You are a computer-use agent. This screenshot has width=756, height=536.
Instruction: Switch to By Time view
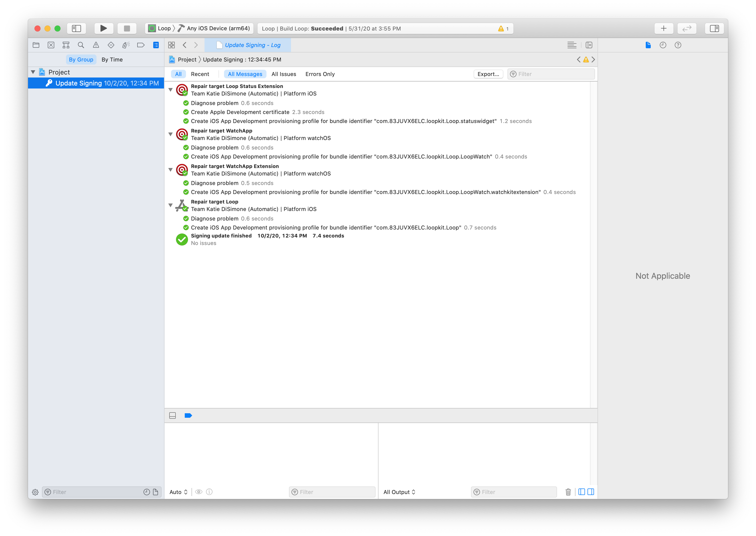tap(112, 59)
